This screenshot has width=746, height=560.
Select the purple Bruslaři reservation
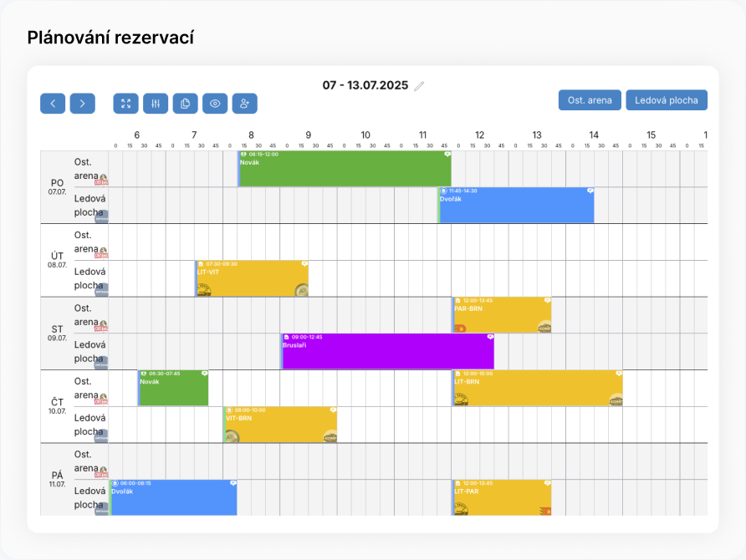point(387,352)
